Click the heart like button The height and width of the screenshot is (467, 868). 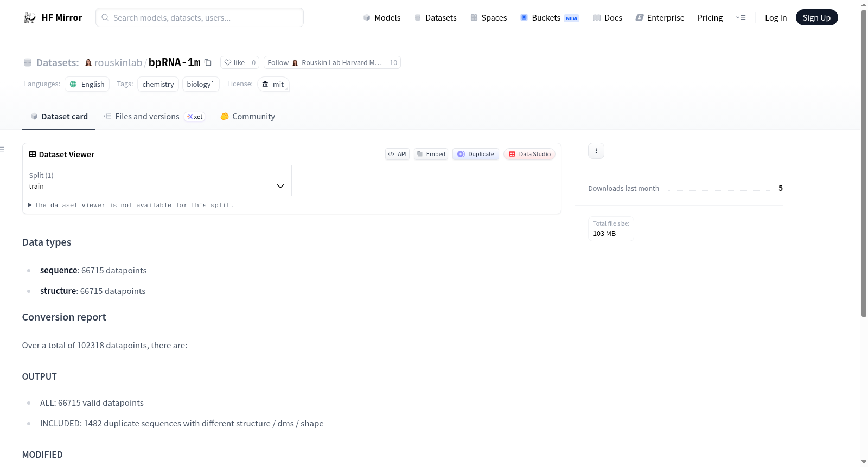coord(234,62)
